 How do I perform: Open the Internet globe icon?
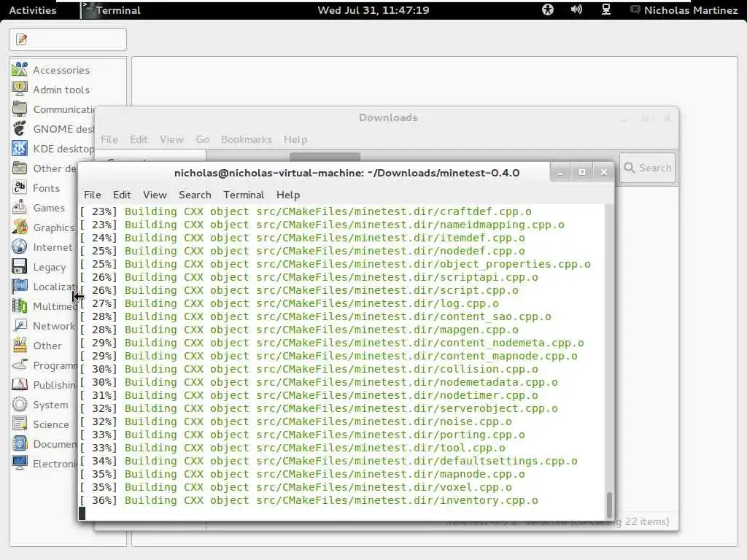(20, 246)
